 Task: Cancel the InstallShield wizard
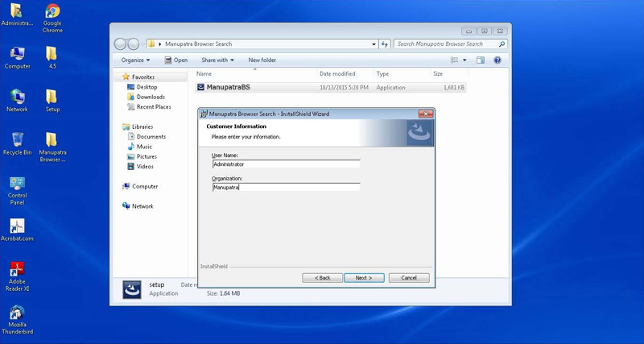(x=409, y=278)
